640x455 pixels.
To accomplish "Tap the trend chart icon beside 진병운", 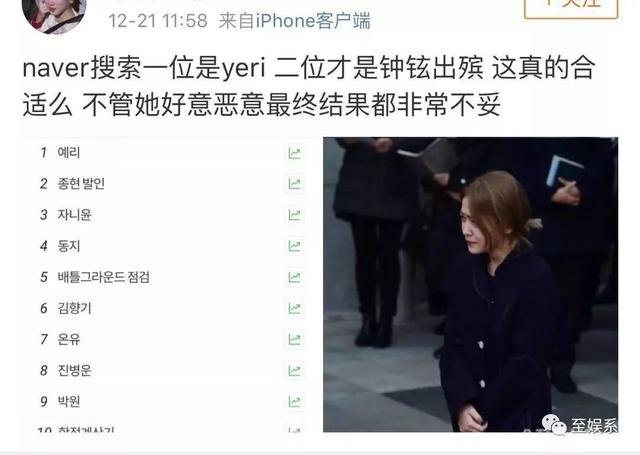I will click(x=294, y=371).
